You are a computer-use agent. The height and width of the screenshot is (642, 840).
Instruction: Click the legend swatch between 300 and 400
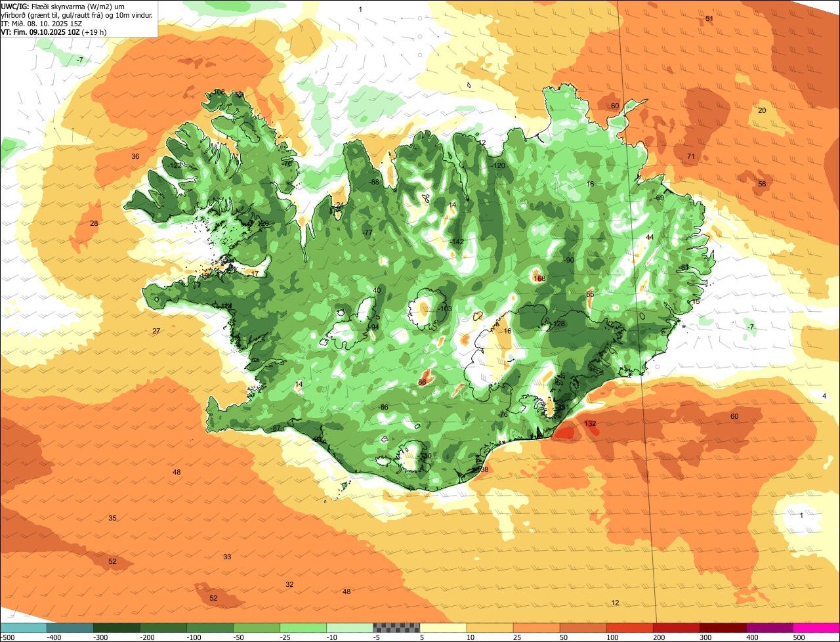[723, 628]
